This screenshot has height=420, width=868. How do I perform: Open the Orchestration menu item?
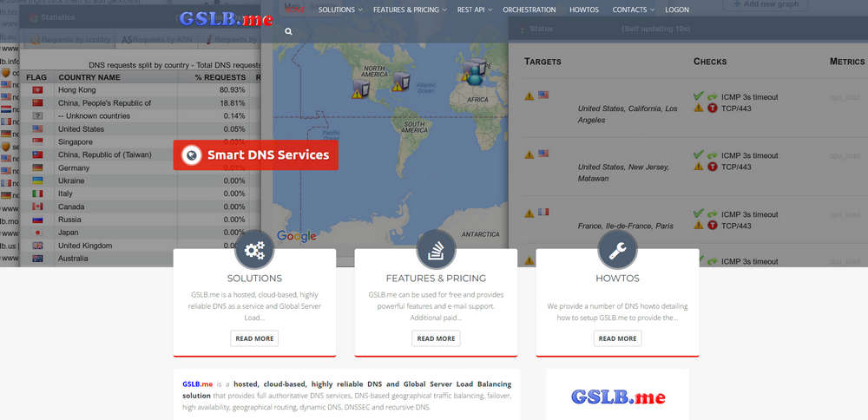coord(529,10)
